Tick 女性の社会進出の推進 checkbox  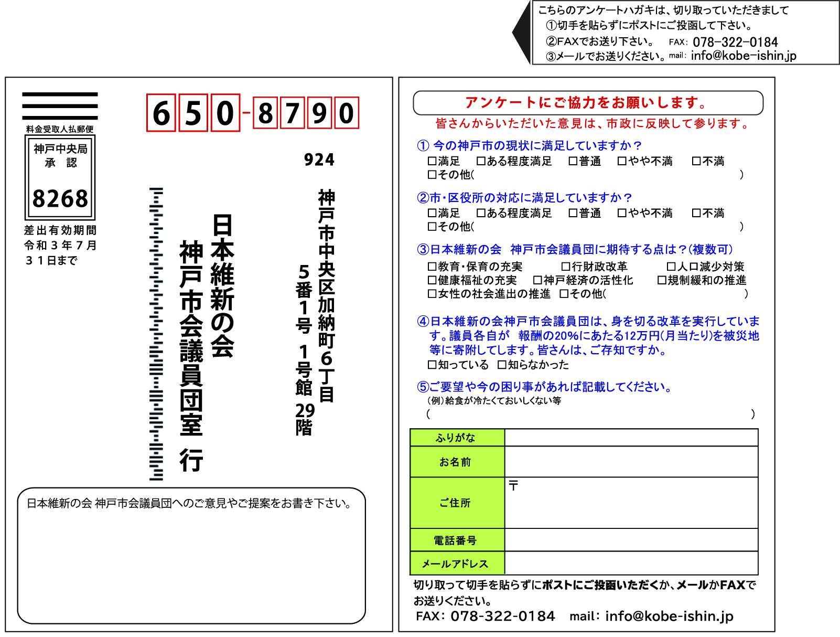point(432,294)
